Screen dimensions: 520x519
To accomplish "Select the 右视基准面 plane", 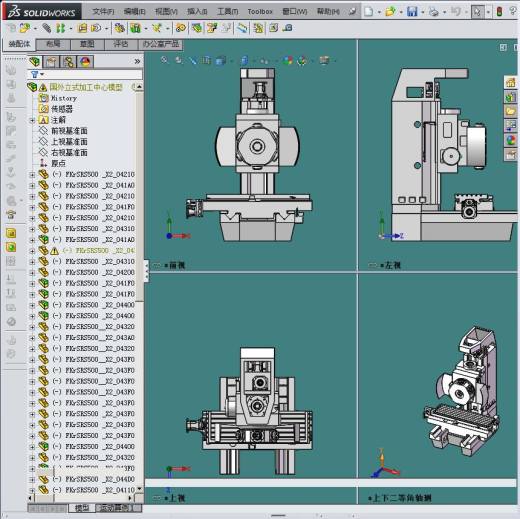I will (x=69, y=153).
